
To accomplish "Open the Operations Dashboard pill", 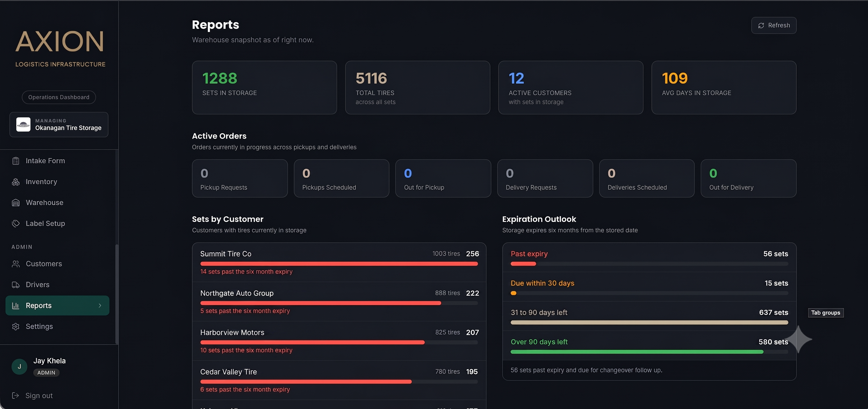I will pyautogui.click(x=59, y=97).
